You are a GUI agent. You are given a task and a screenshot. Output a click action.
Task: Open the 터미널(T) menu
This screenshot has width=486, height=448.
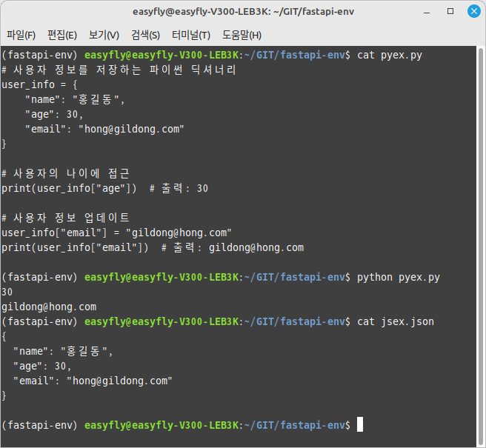pyautogui.click(x=191, y=35)
